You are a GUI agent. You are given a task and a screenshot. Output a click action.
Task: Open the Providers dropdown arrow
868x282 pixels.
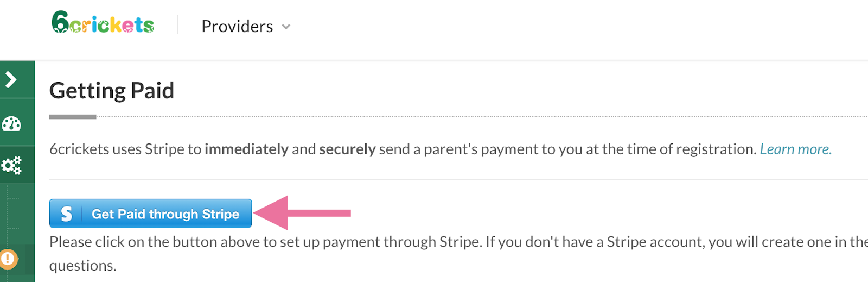pos(286,27)
